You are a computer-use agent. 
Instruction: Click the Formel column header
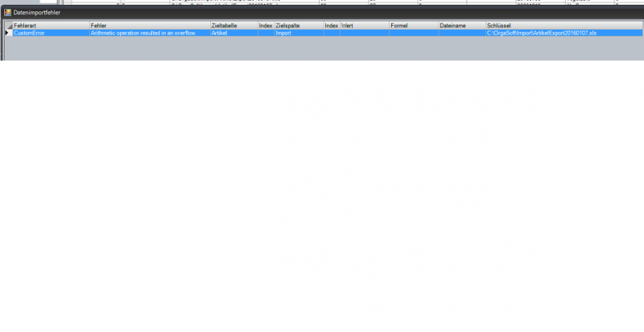tap(413, 26)
